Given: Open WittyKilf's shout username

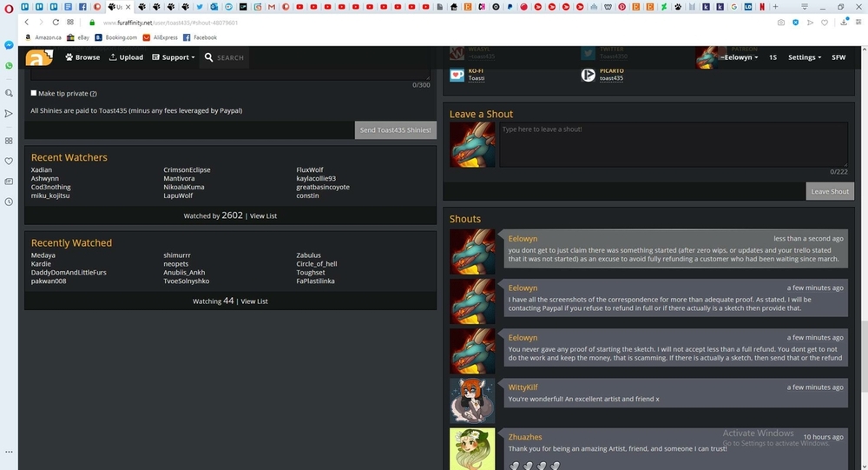Looking at the screenshot, I should click(x=523, y=387).
